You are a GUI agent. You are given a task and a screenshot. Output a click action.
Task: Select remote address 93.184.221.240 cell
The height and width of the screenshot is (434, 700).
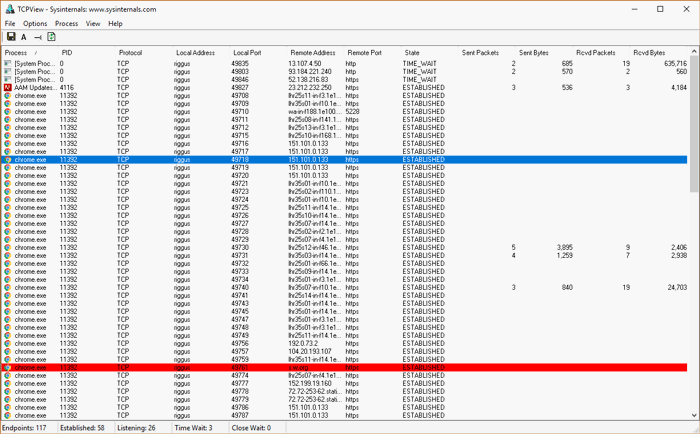(x=310, y=71)
